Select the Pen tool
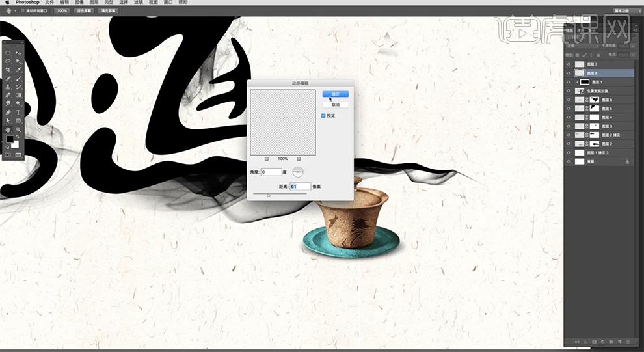Screen dimensions: 644x352 click(x=8, y=113)
